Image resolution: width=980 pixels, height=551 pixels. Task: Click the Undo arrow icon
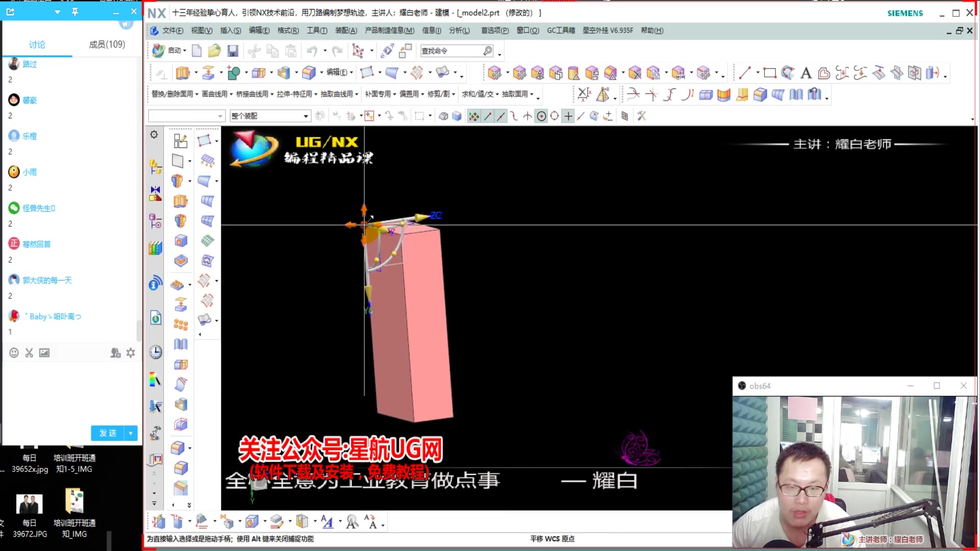[312, 51]
